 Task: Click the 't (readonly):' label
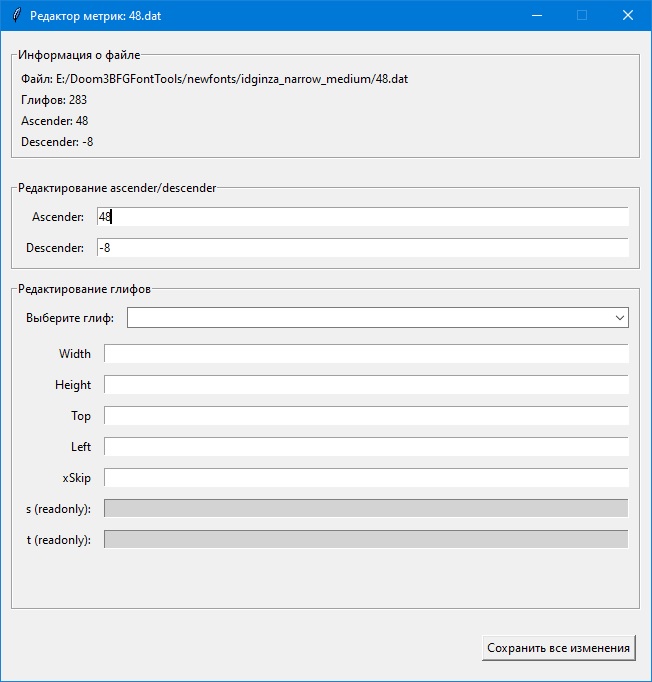(x=59, y=540)
